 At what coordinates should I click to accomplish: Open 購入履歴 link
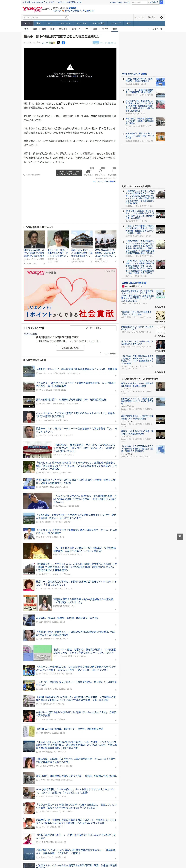(x=152, y=18)
